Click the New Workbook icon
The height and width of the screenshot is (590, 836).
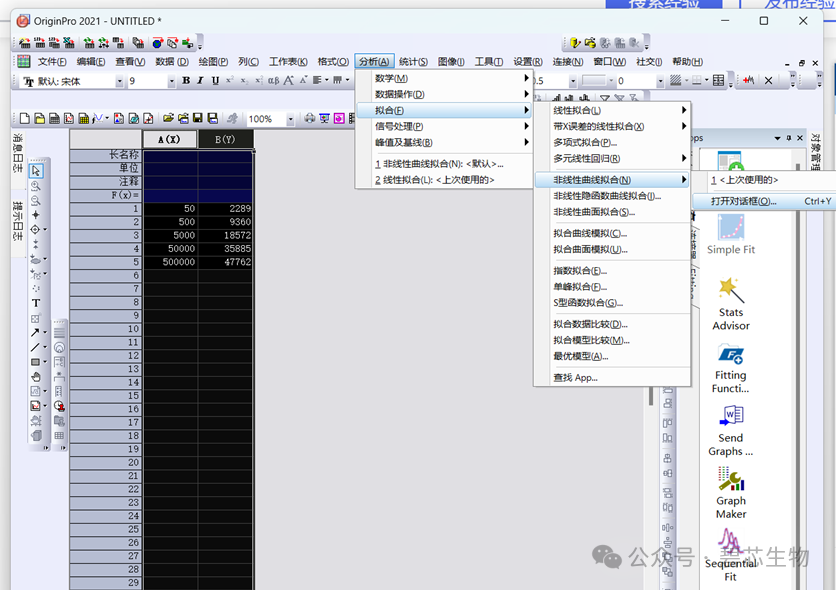point(54,118)
